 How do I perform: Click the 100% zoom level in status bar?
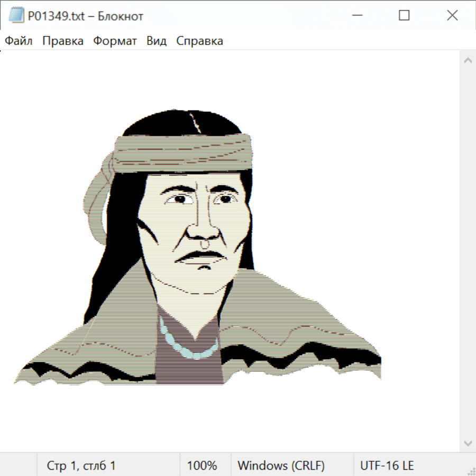tap(202, 466)
